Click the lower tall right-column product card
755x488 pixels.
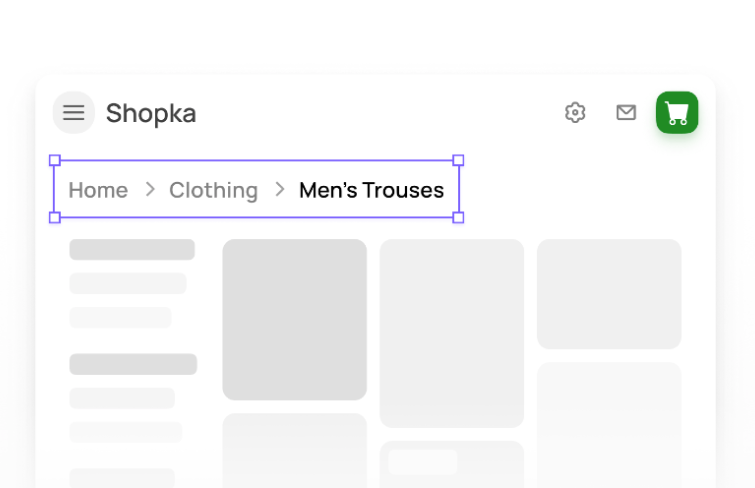[609, 425]
